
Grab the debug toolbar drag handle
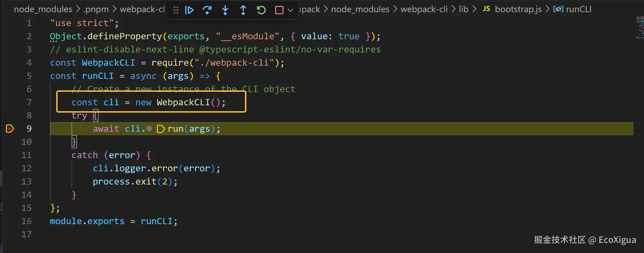[x=176, y=10]
